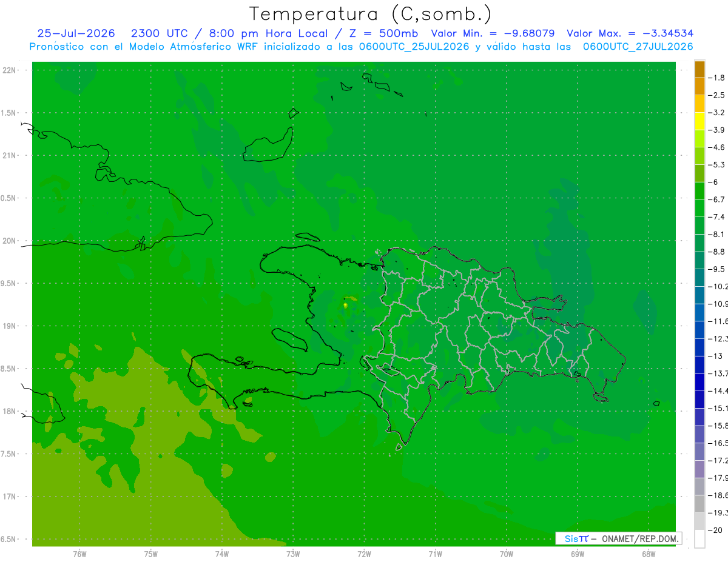The height and width of the screenshot is (562, 728).
Task: Pick the green swatch between -6 and -6.7
Action: coord(699,190)
